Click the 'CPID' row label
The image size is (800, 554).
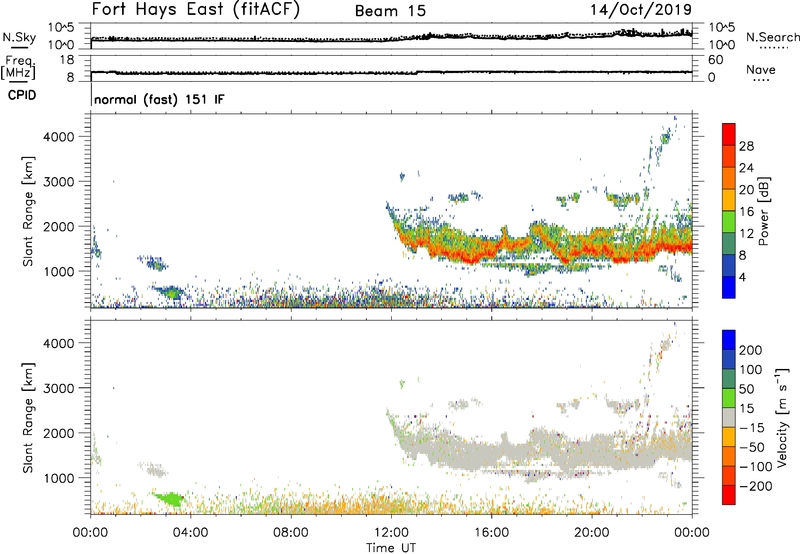(x=22, y=95)
